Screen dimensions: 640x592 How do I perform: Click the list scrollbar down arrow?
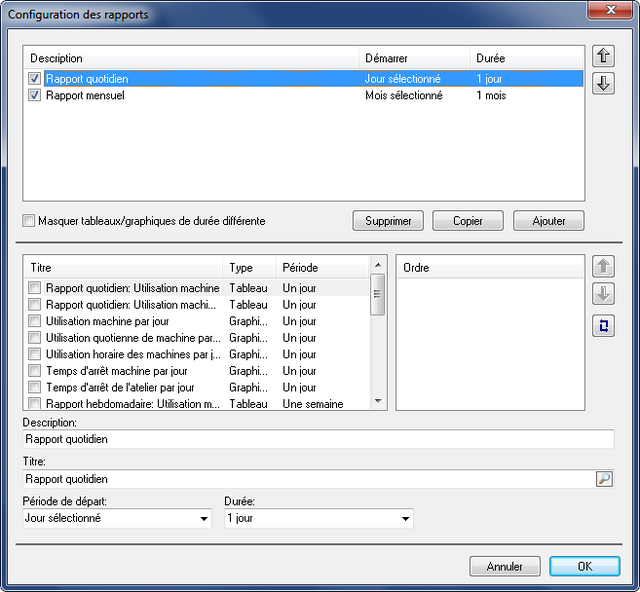(x=378, y=401)
